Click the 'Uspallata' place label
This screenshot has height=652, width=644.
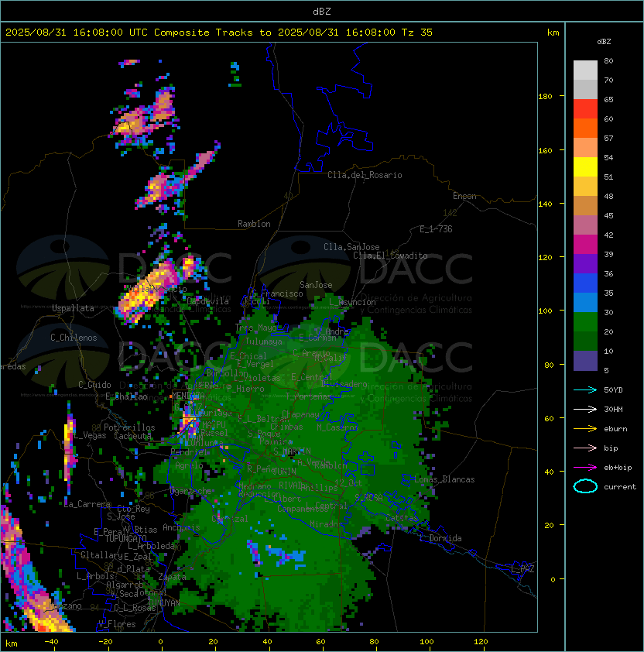(x=73, y=308)
